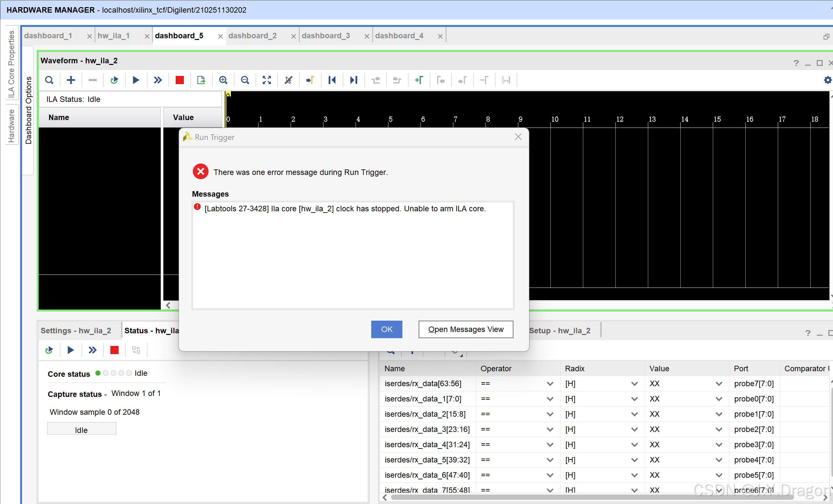This screenshot has width=833, height=504.
Task: Click OK in Run Trigger dialog
Action: [x=386, y=329]
